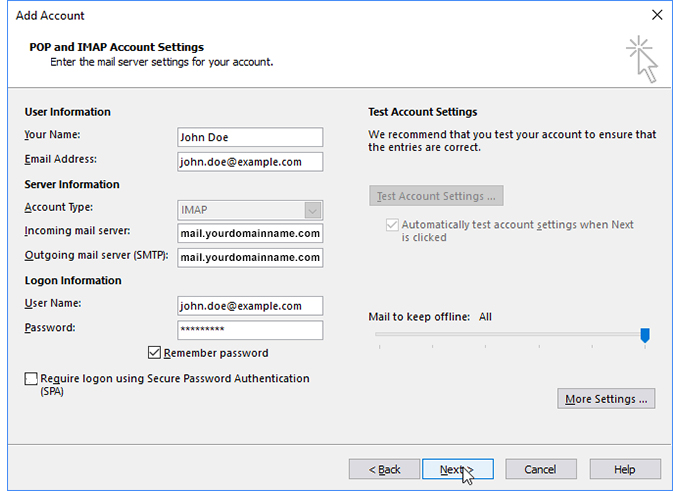Close the Add Account dialog window
The width and height of the screenshot is (694, 491).
tap(657, 15)
